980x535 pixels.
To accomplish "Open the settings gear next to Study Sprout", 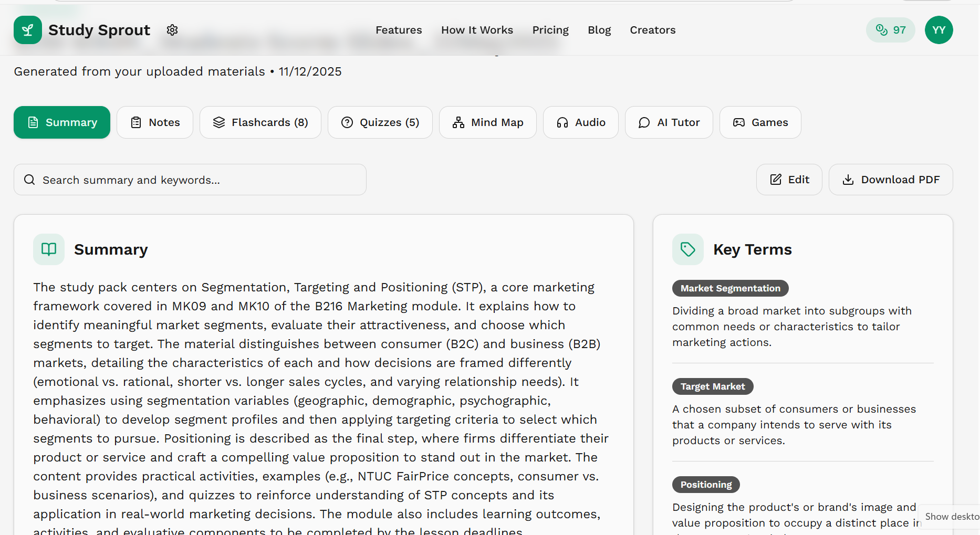I will point(172,30).
